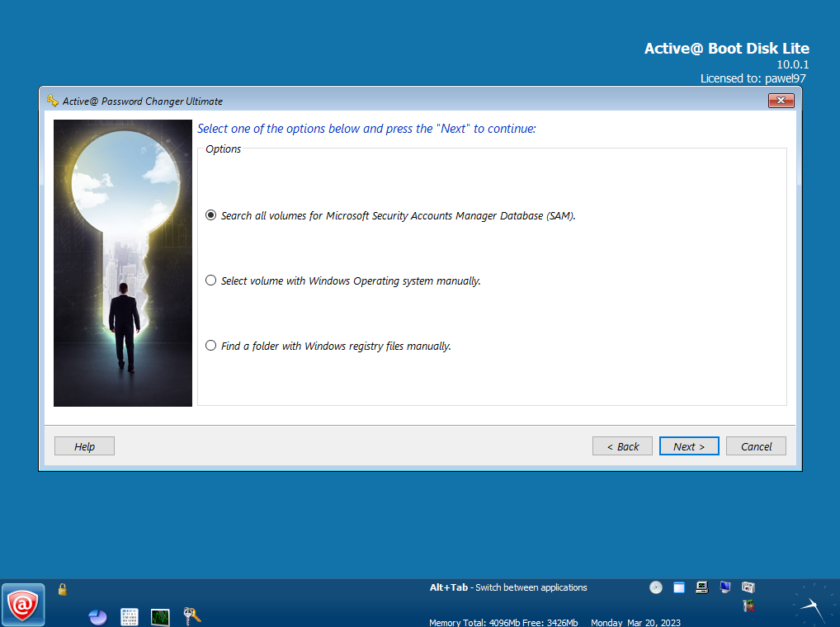
Task: Click the blue window tray icon
Action: 679,587
